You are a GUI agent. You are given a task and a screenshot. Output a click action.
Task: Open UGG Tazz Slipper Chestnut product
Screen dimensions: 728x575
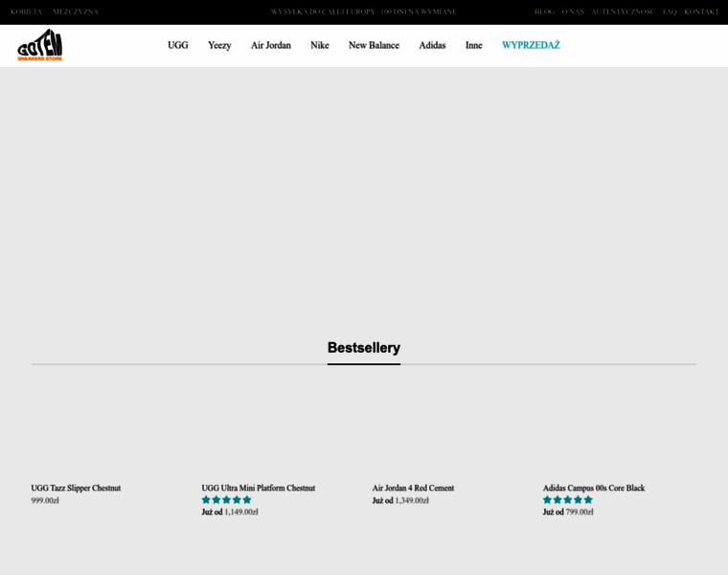(76, 488)
